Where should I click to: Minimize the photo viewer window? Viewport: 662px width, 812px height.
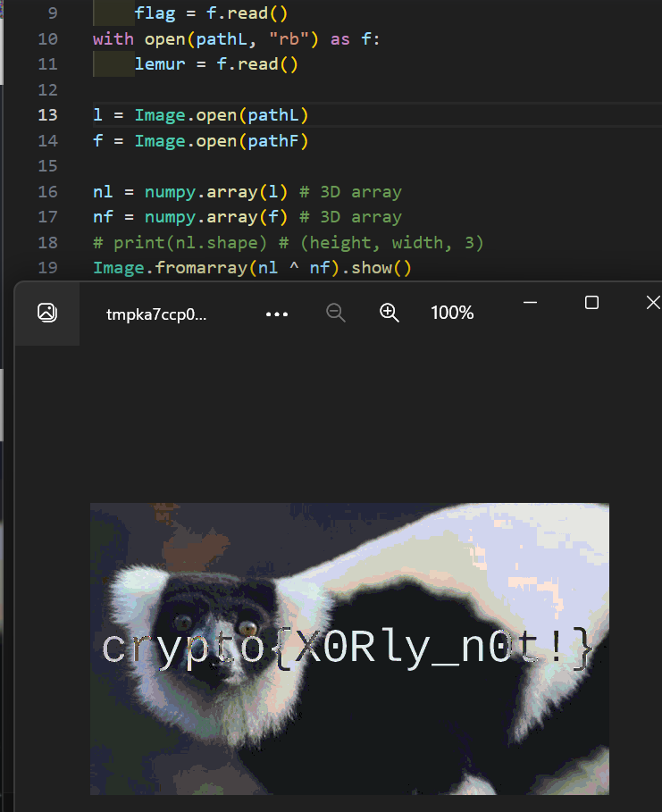(x=531, y=303)
